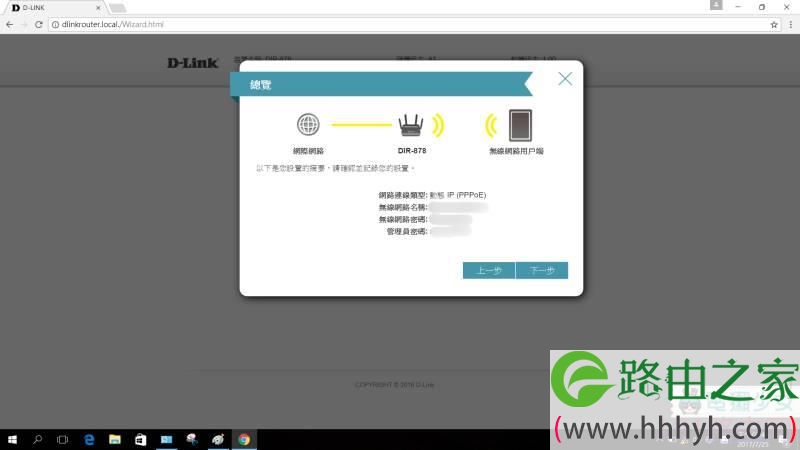This screenshot has width=800, height=450.
Task: Close the 總覽 wizard dialog with X
Action: 565,79
